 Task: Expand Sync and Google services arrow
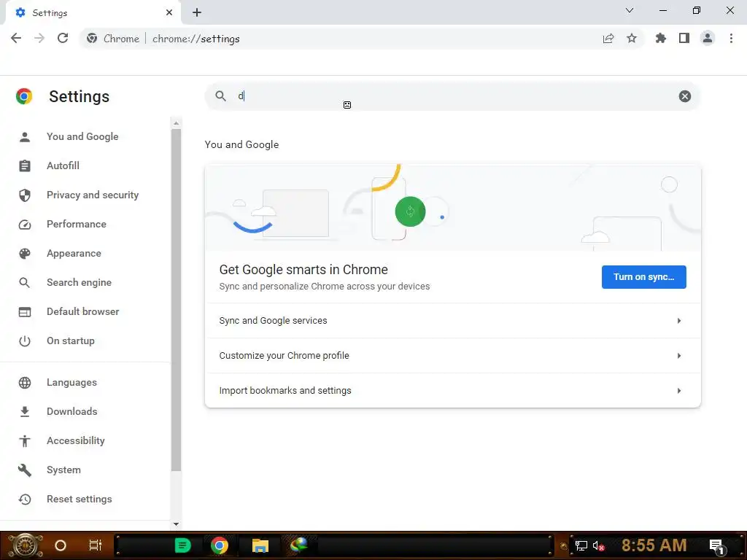(679, 321)
